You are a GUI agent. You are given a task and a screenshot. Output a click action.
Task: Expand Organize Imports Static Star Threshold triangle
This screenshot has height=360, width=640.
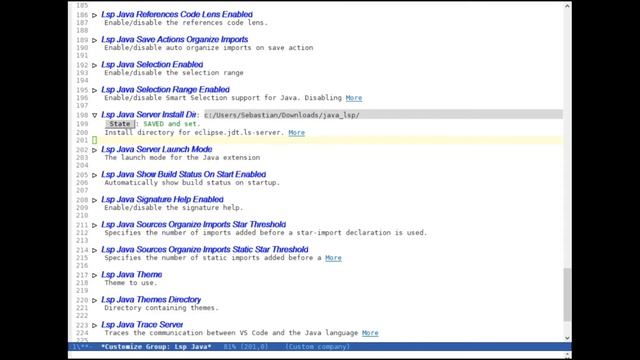pos(94,250)
